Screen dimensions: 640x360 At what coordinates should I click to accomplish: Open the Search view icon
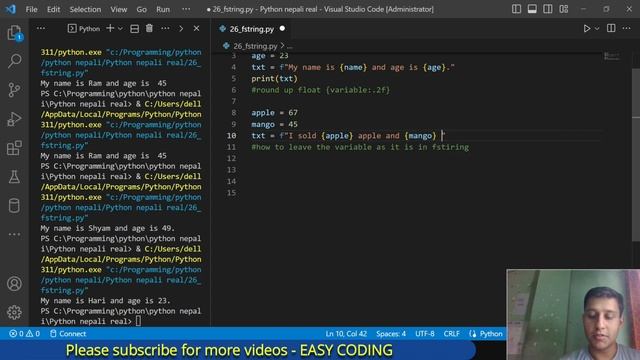14,61
